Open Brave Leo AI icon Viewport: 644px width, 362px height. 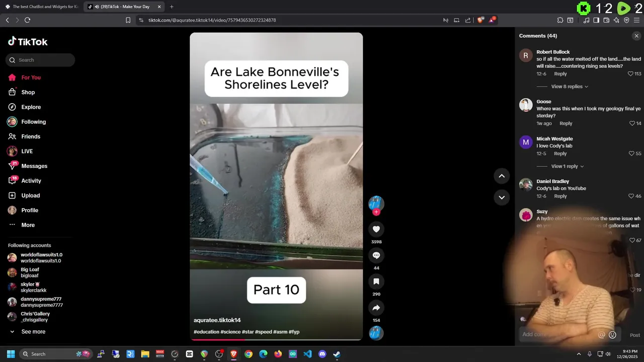click(x=616, y=20)
